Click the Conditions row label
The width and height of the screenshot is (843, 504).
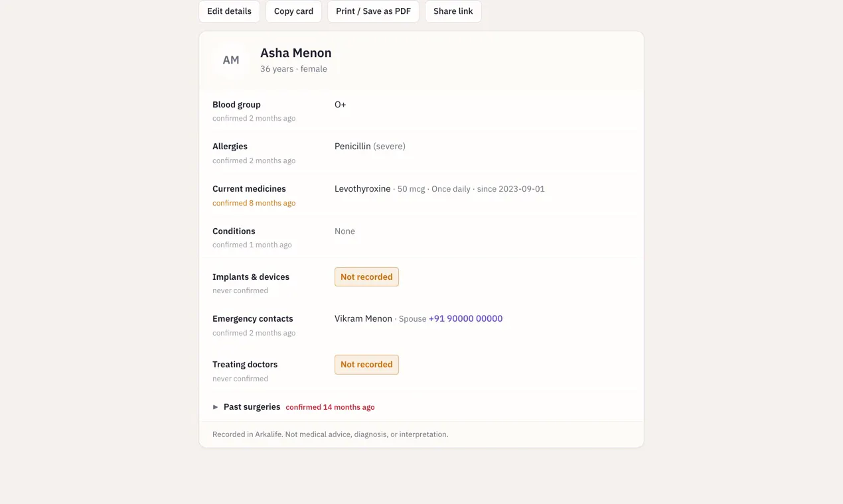coord(234,231)
